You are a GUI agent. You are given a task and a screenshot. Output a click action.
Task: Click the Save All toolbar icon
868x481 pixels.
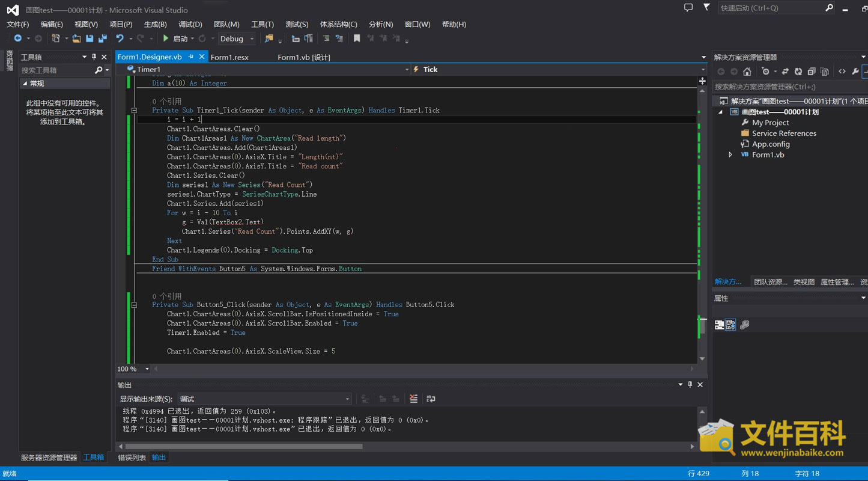[x=103, y=38]
